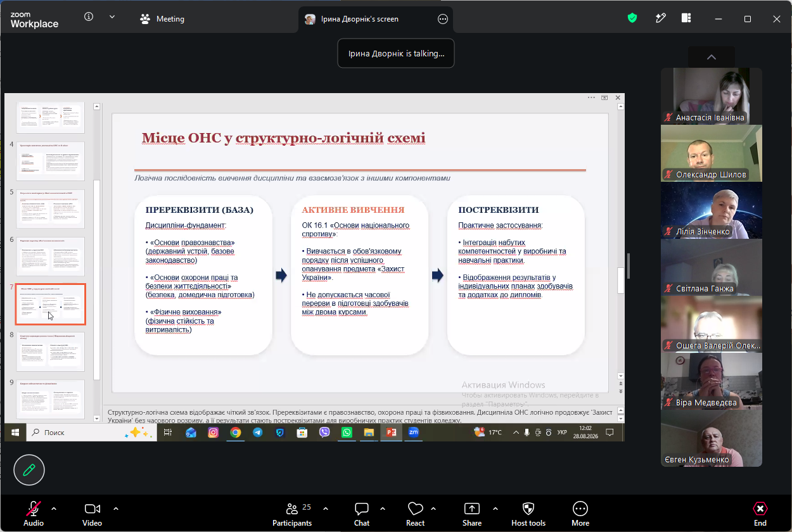Click the Share screen button

coord(471,514)
